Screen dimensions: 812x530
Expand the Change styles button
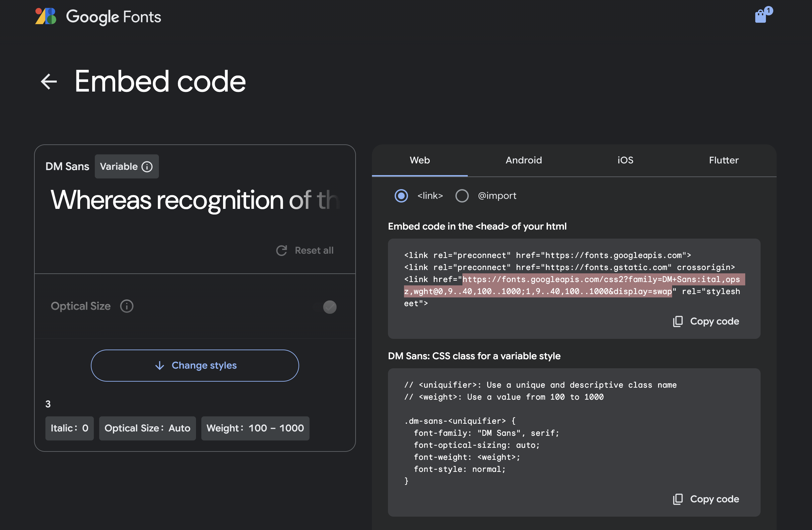coord(195,365)
